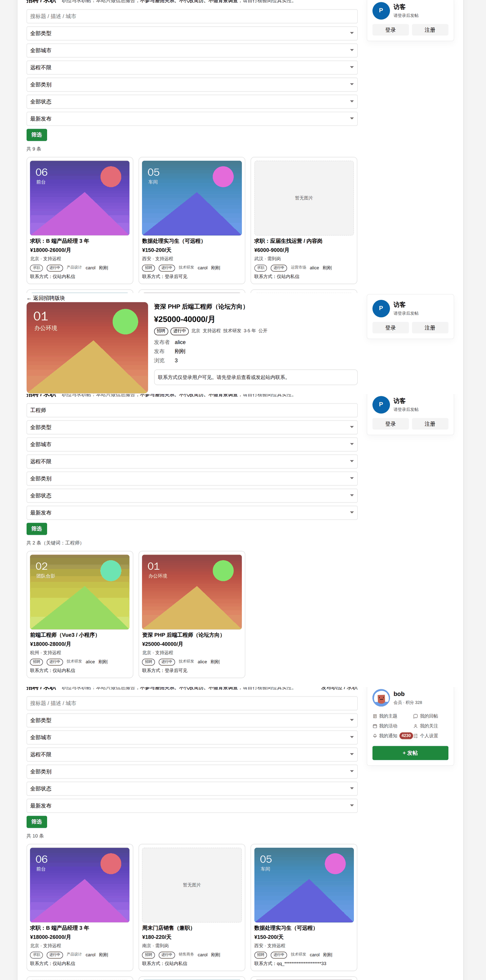Click 筛选 button above 共 10 条
The width and height of the screenshot is (486, 980).
(36, 822)
